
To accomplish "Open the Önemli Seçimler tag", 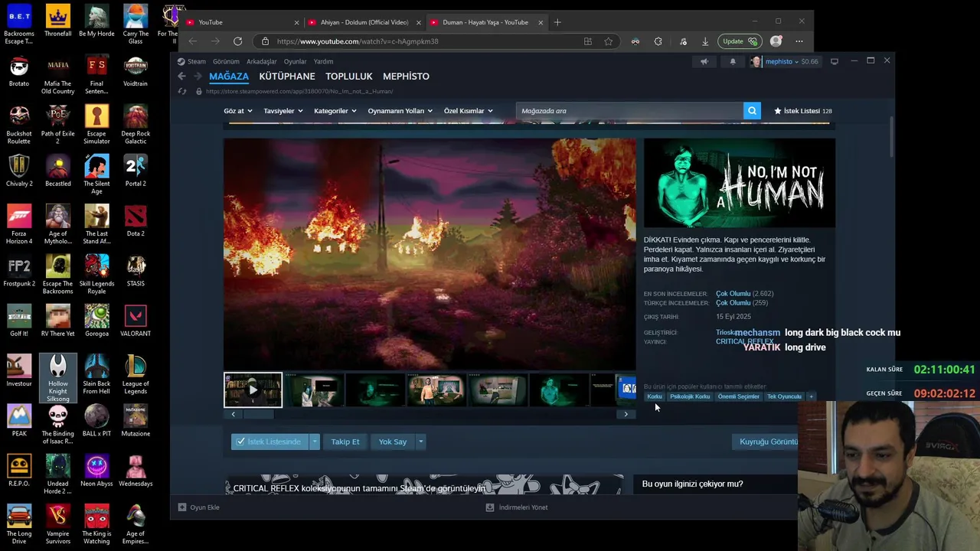I will [x=739, y=396].
